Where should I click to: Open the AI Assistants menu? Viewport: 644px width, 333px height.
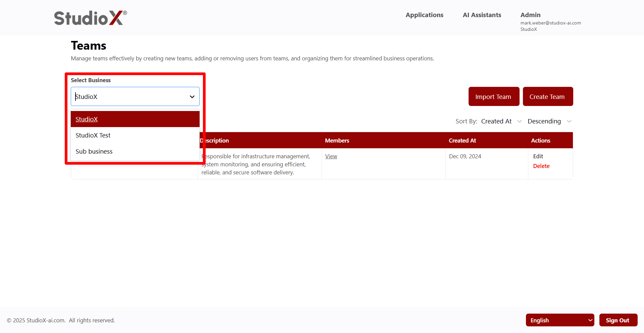tap(482, 15)
